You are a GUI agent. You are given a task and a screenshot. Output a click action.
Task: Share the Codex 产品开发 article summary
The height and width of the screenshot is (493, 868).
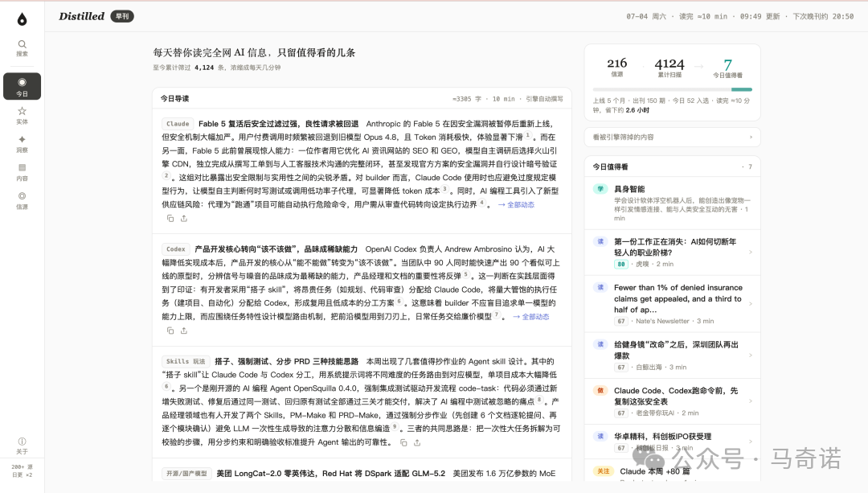point(184,331)
